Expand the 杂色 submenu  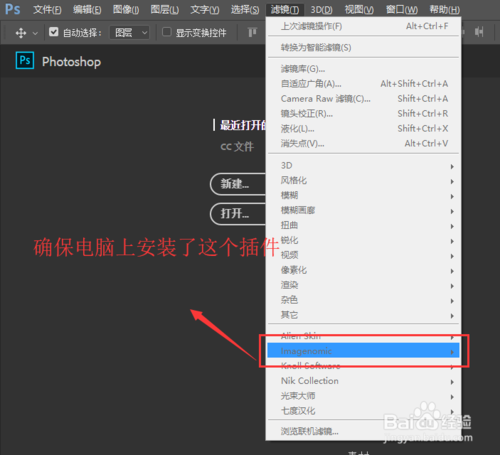point(364,300)
